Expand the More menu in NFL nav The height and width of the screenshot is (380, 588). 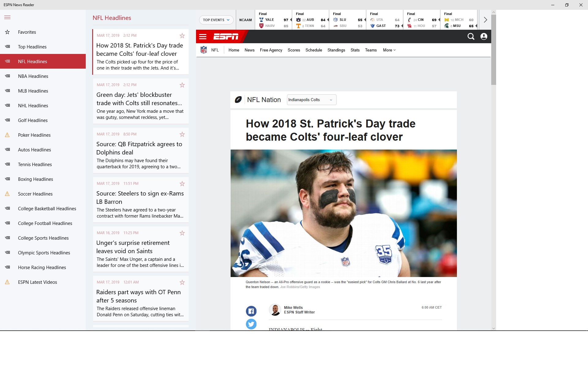(x=389, y=50)
